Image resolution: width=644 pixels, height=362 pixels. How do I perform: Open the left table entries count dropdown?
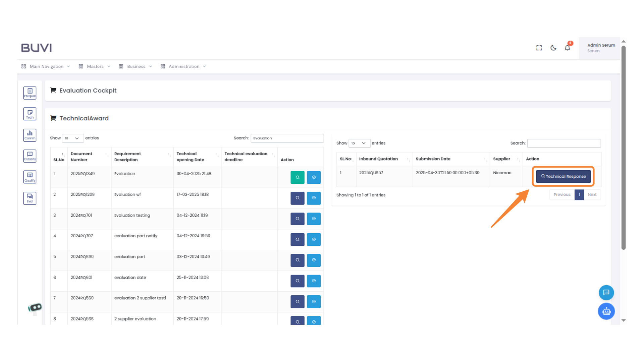click(x=72, y=138)
